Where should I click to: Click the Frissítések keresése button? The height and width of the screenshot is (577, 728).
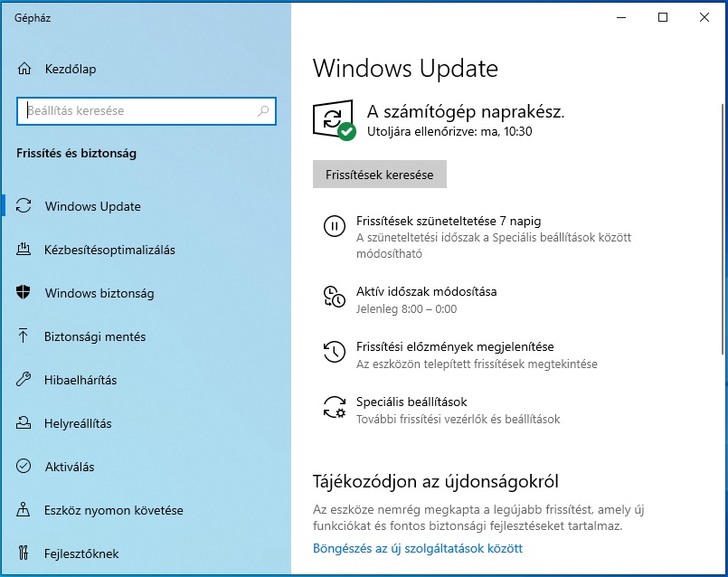point(379,175)
